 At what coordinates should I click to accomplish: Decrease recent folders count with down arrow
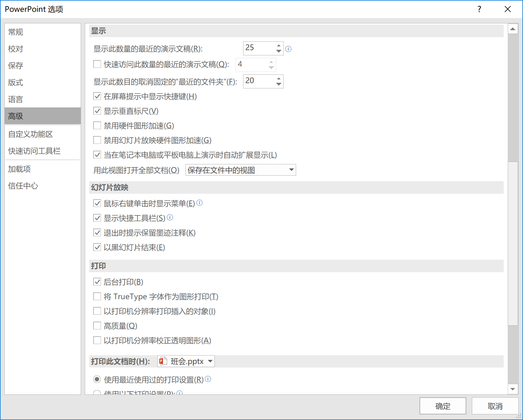pos(279,84)
